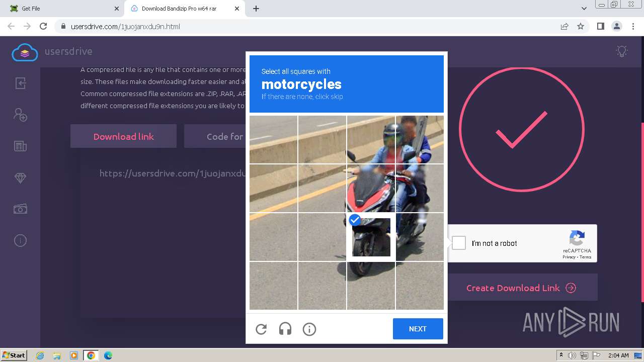Select the tile with the passenger's blurred face
Image resolution: width=644 pixels, height=362 pixels.
coord(420,140)
